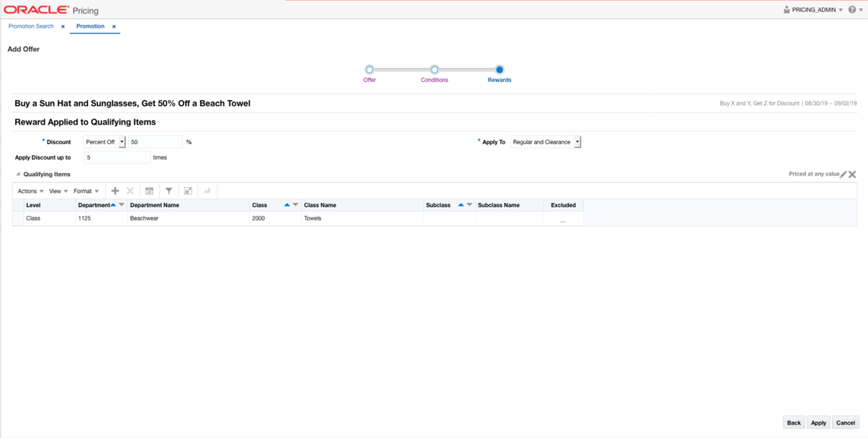Viewport: 868px width, 438px height.
Task: Click the Level cell reading Class
Action: click(x=49, y=219)
